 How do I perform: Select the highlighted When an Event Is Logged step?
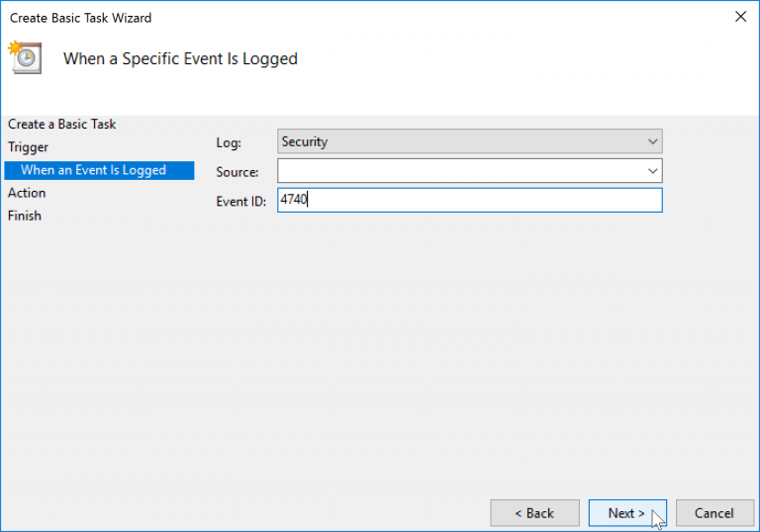(99, 170)
